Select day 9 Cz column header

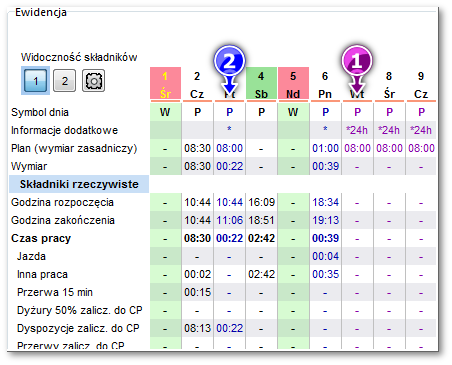[x=421, y=84]
